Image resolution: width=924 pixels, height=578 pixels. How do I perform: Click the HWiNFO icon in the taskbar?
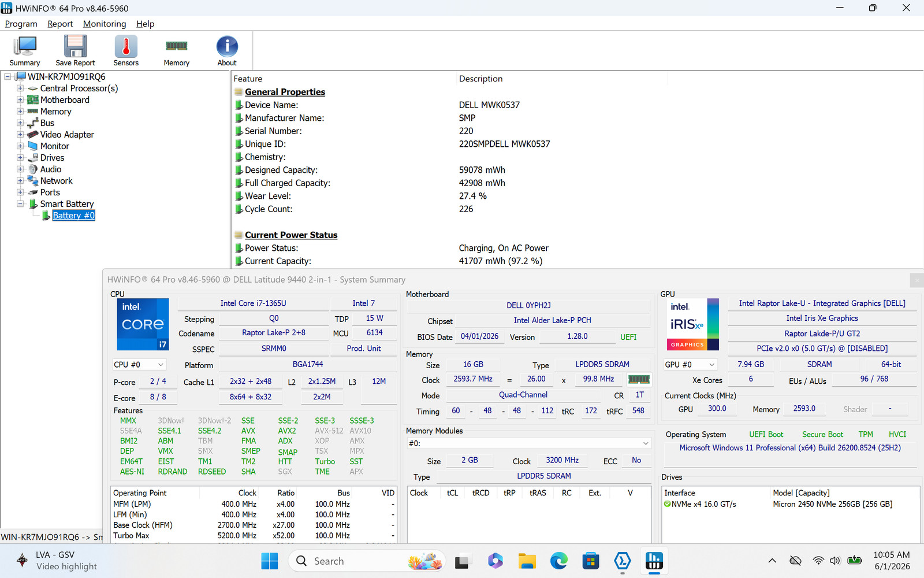coord(654,561)
